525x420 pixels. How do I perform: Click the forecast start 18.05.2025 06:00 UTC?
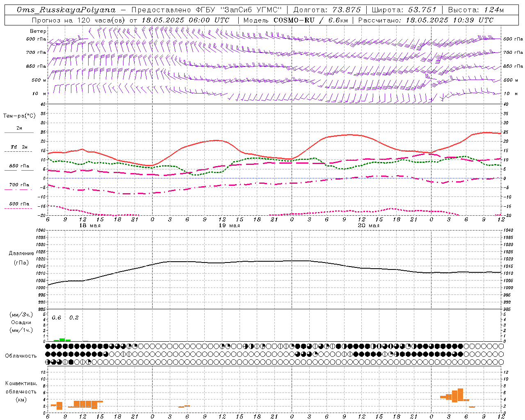(x=185, y=20)
